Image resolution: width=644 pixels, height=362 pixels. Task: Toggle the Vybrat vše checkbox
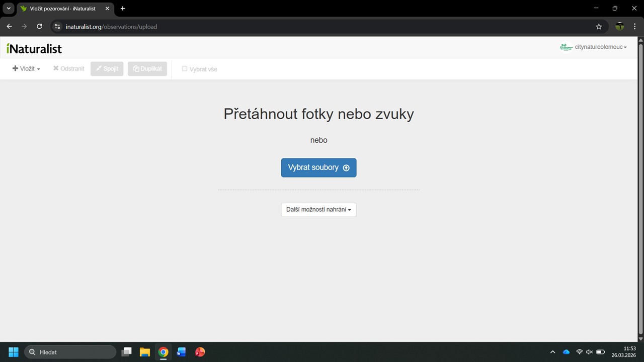[185, 69]
